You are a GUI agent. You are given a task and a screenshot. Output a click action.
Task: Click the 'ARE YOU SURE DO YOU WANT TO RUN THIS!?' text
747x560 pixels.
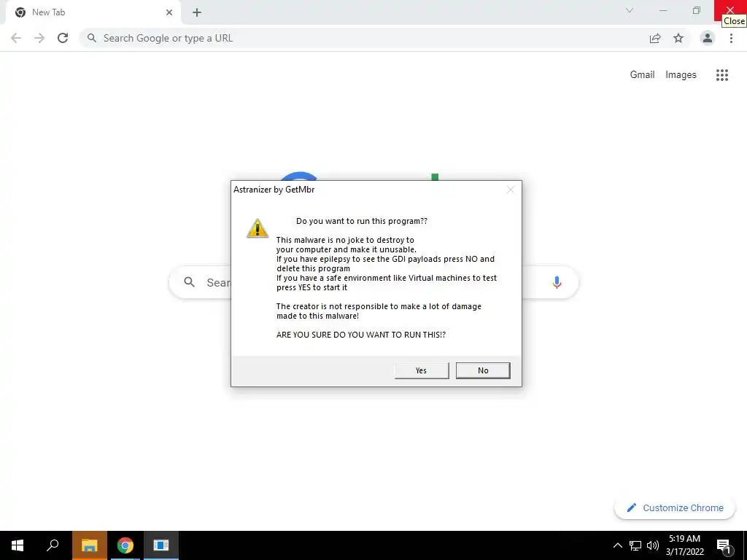coord(361,335)
